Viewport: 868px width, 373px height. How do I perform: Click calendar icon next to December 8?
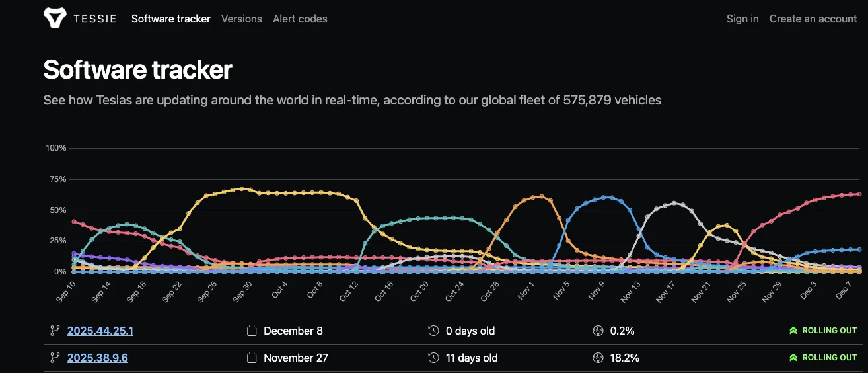click(x=252, y=331)
